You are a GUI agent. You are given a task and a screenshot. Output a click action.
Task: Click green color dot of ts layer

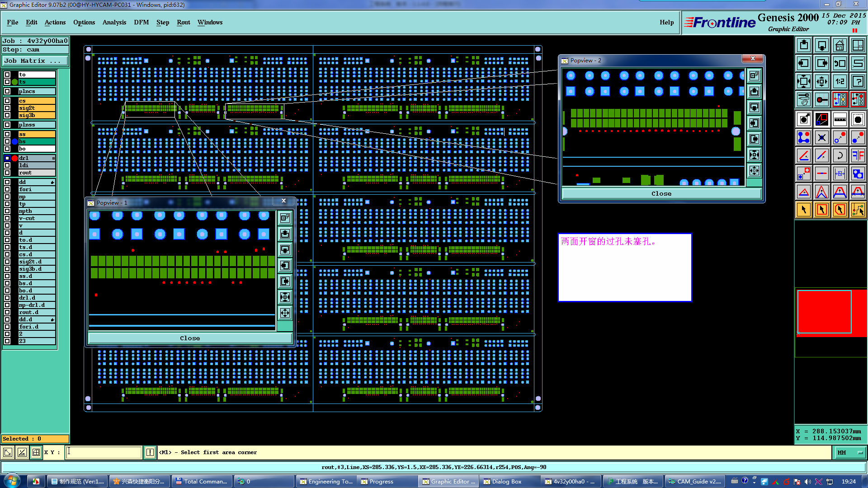15,82
